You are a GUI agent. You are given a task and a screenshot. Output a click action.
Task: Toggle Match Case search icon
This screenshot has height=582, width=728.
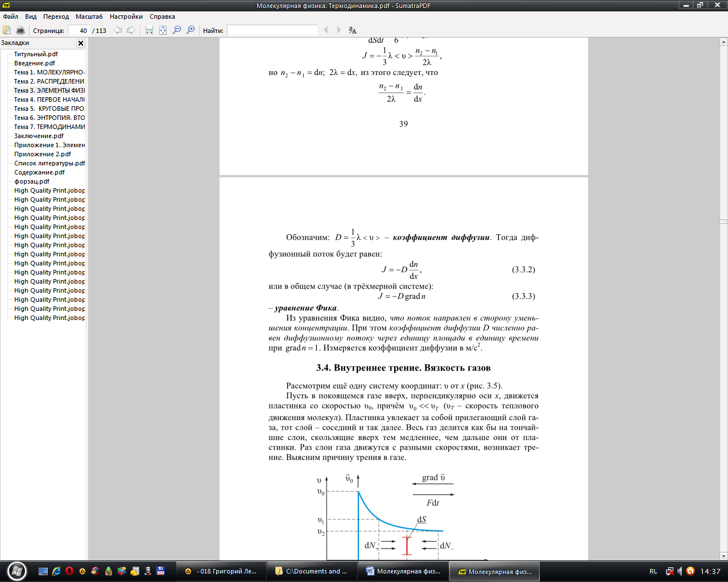click(x=353, y=30)
